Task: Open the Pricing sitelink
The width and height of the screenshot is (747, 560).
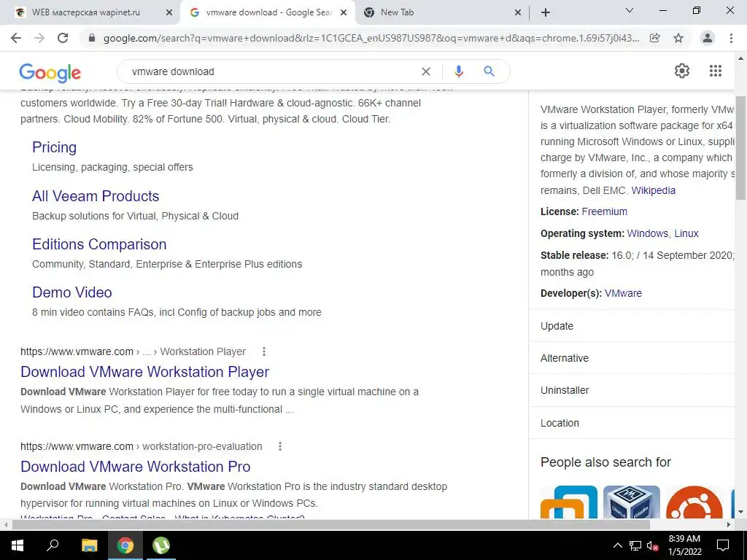Action: click(54, 147)
